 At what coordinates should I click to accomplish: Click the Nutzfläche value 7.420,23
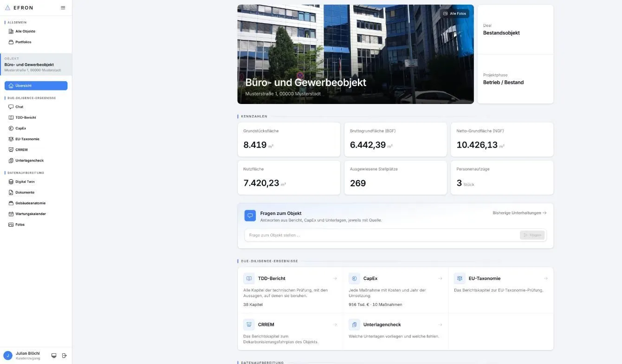point(261,183)
